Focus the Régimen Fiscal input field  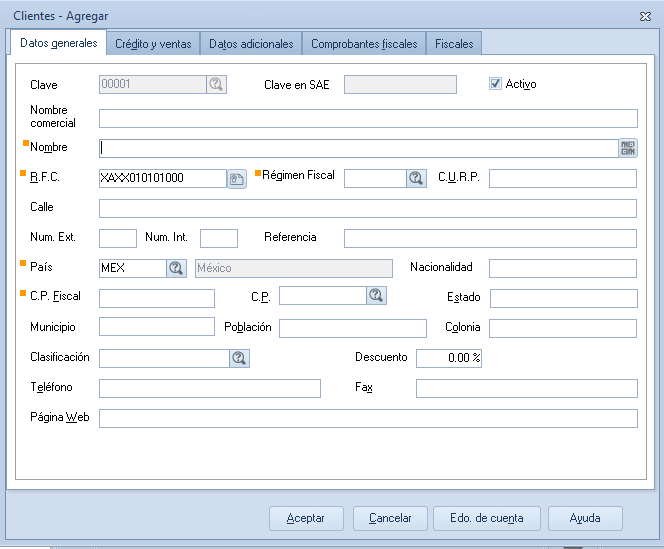pos(375,178)
